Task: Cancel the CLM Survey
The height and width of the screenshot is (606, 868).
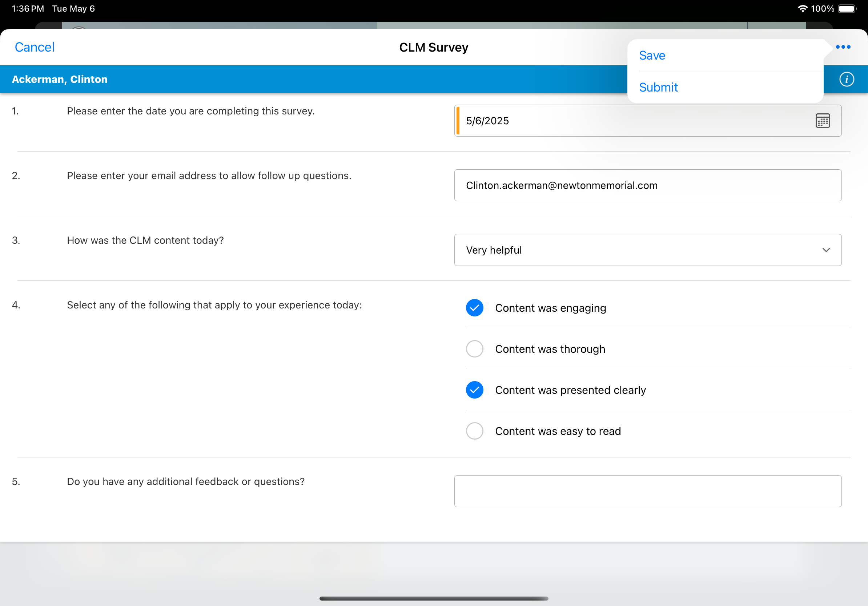Action: coord(35,47)
